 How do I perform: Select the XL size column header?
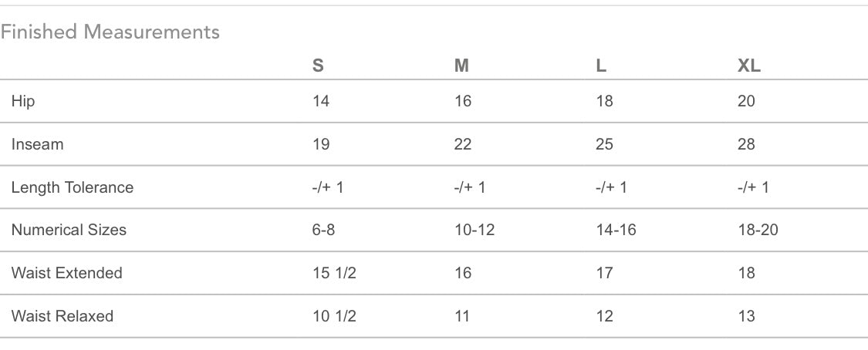(x=749, y=66)
